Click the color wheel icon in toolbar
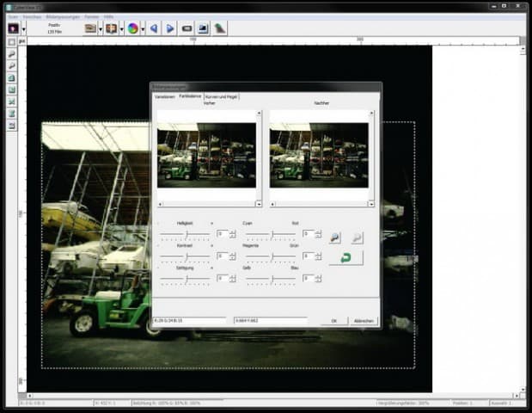Viewport: 532px width, 413px height. point(133,28)
